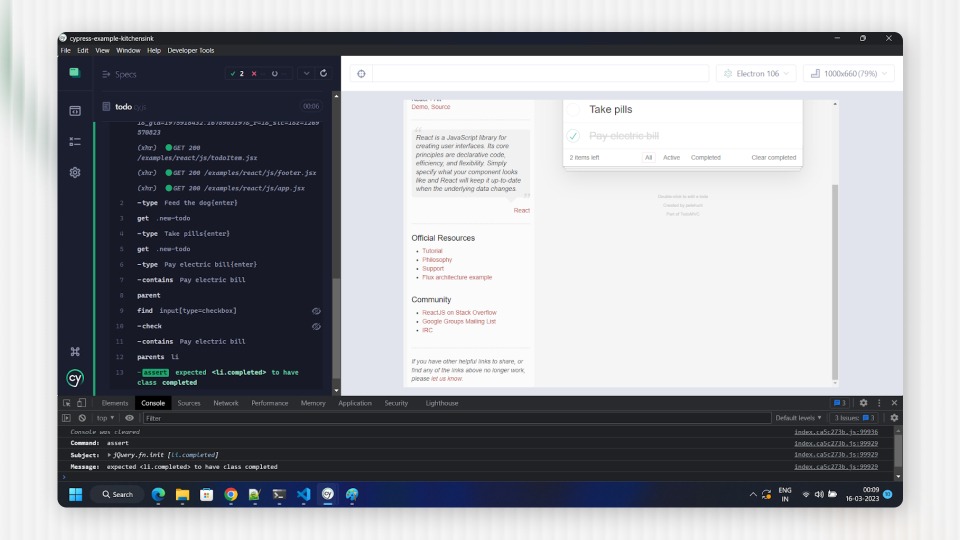
Task: Click the Cypress cy logo icon
Action: pyautogui.click(x=75, y=378)
